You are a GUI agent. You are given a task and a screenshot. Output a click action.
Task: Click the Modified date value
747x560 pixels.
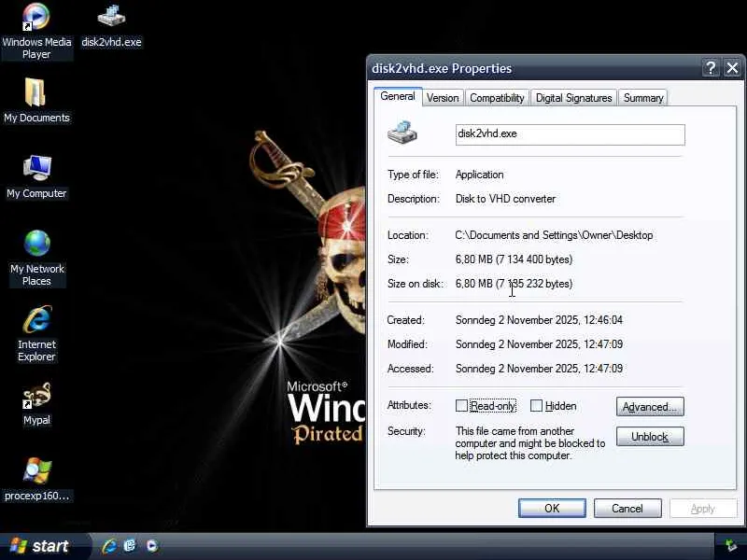tap(539, 344)
